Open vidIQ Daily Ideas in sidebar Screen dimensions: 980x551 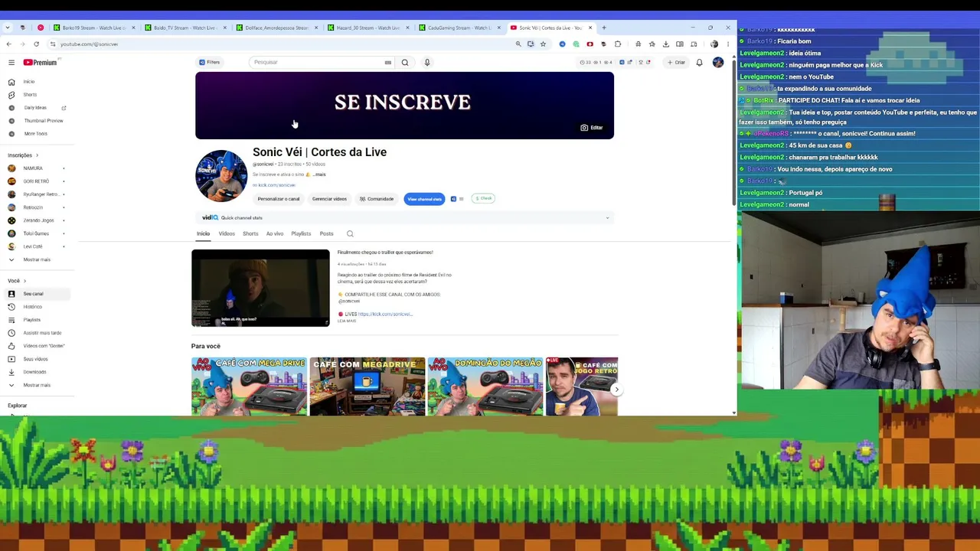(36, 108)
